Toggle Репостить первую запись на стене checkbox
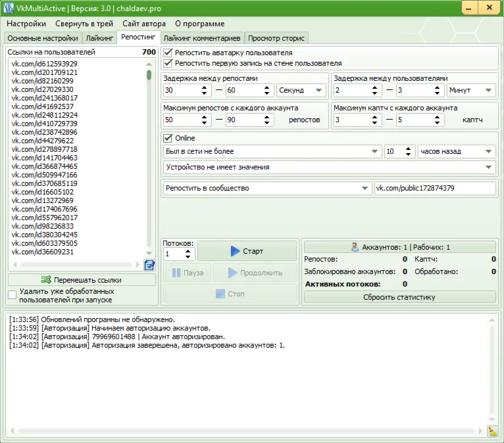 click(x=168, y=63)
